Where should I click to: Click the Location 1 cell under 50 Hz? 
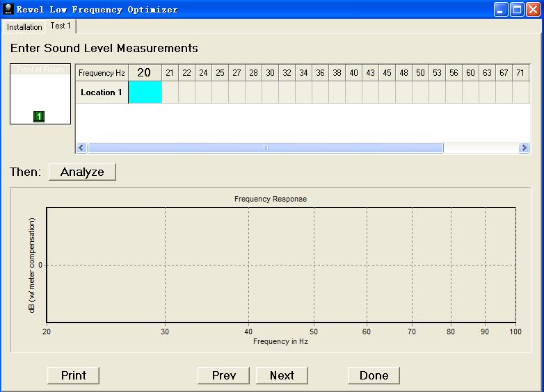click(420, 92)
